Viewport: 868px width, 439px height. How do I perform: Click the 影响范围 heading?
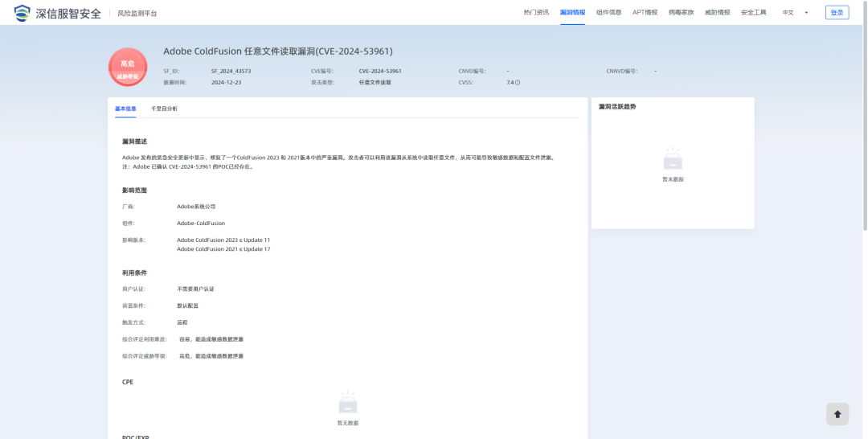pos(134,191)
